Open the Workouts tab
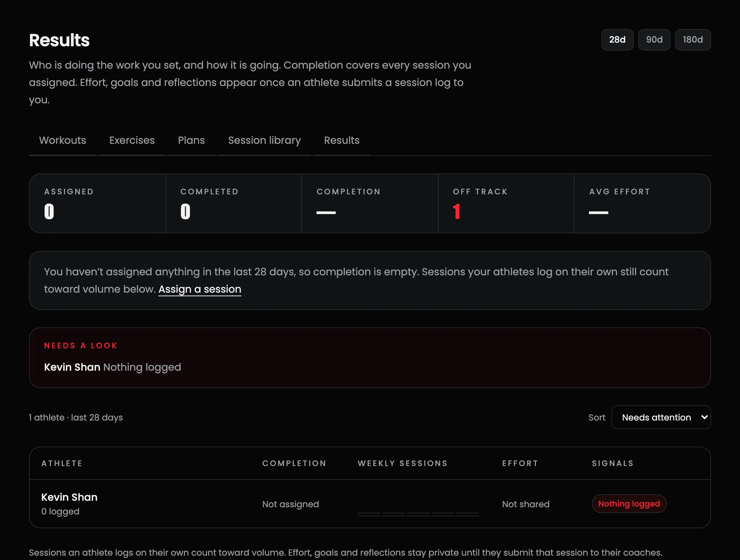The height and width of the screenshot is (560, 740). pyautogui.click(x=63, y=140)
